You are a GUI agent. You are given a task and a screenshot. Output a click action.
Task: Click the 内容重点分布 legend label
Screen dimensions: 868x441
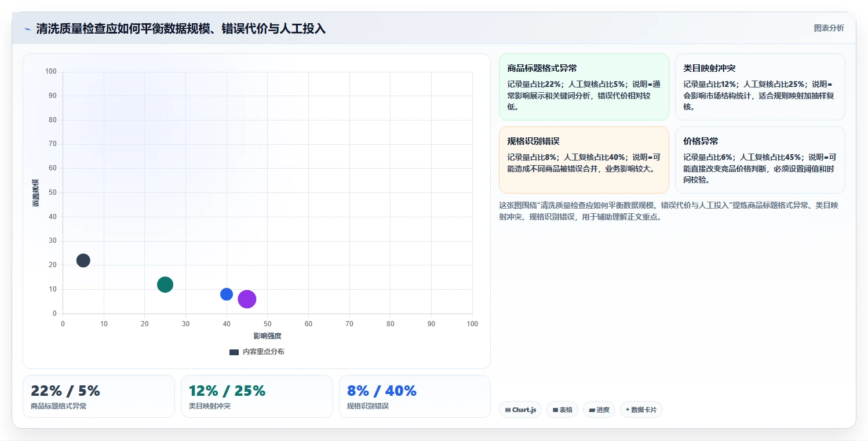(x=264, y=352)
